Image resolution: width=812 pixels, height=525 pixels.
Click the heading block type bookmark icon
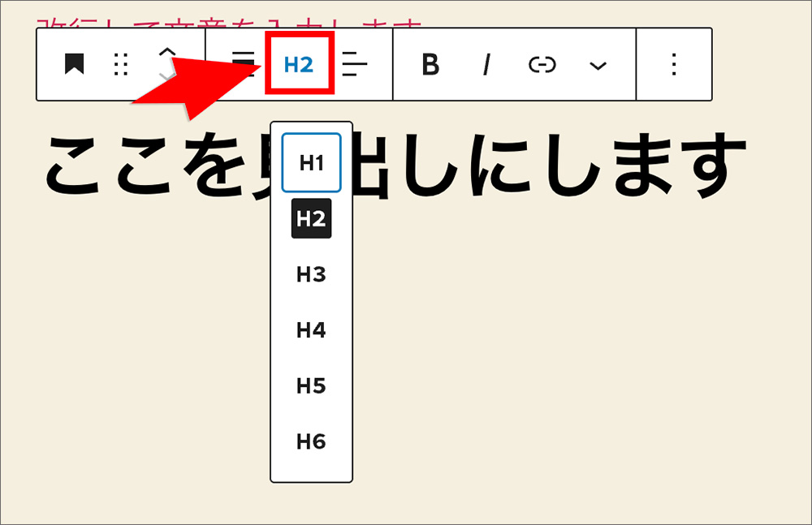coord(75,64)
